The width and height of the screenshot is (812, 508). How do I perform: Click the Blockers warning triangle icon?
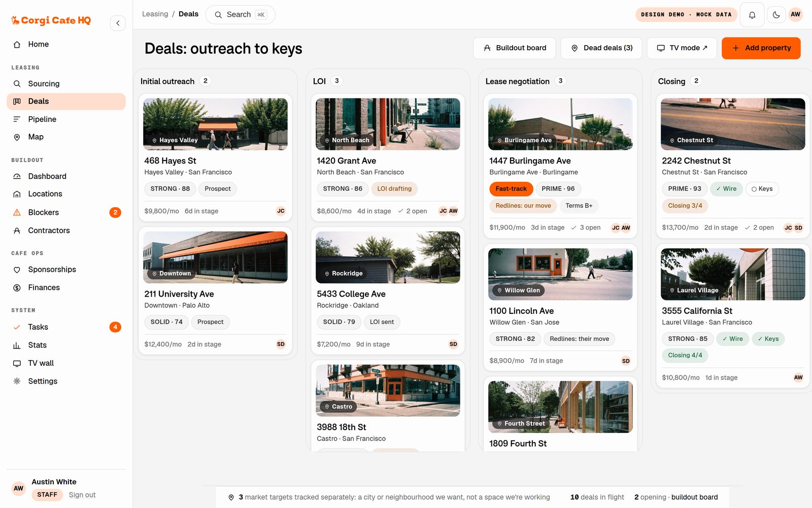(17, 212)
